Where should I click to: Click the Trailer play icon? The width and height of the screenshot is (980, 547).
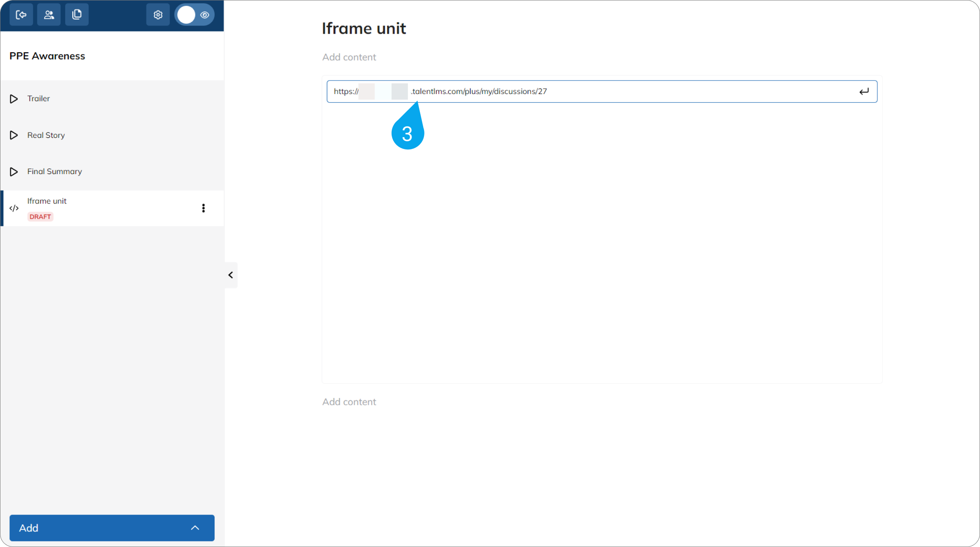14,99
